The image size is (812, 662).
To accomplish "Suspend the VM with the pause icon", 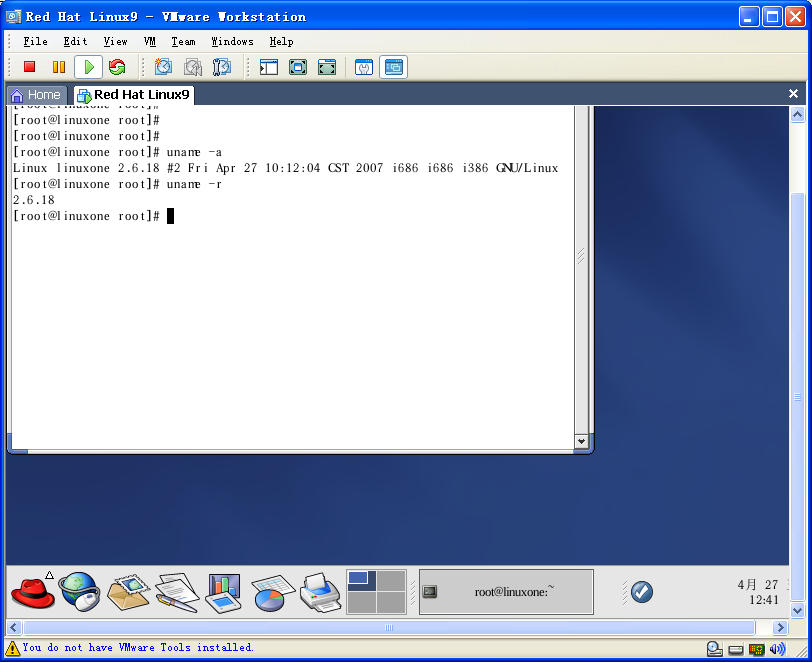I will point(59,67).
